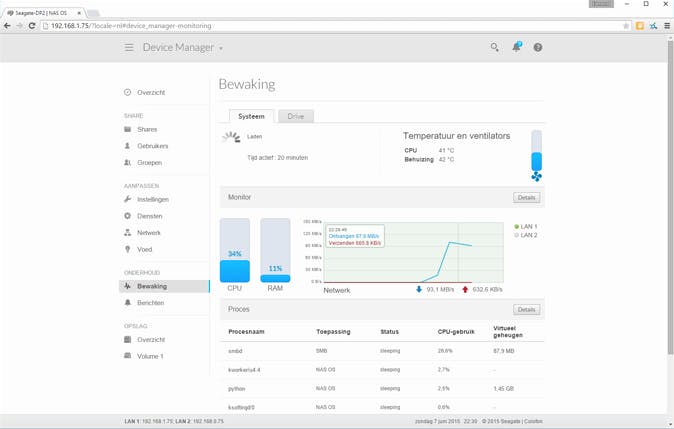Bookmark page with star icon
This screenshot has height=429, width=674.
click(x=626, y=26)
